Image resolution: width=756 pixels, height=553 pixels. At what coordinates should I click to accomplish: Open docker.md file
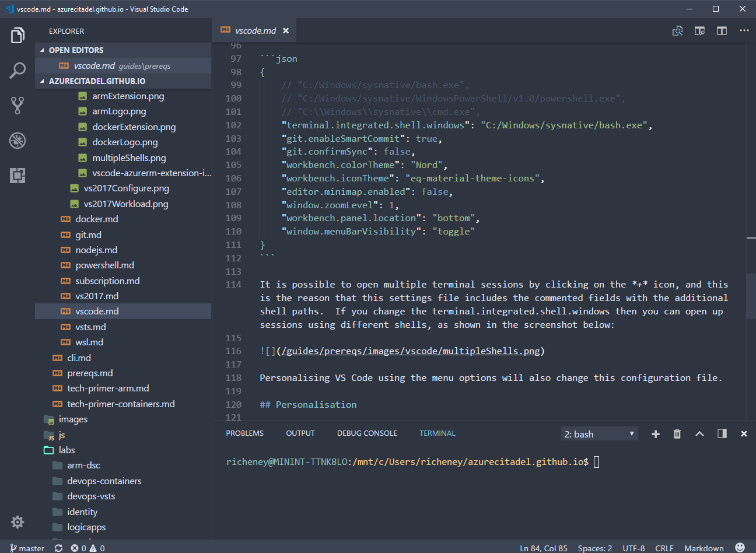tap(123, 219)
